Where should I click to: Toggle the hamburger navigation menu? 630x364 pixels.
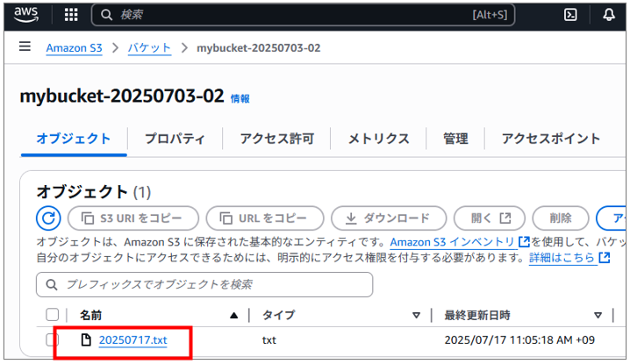[25, 46]
